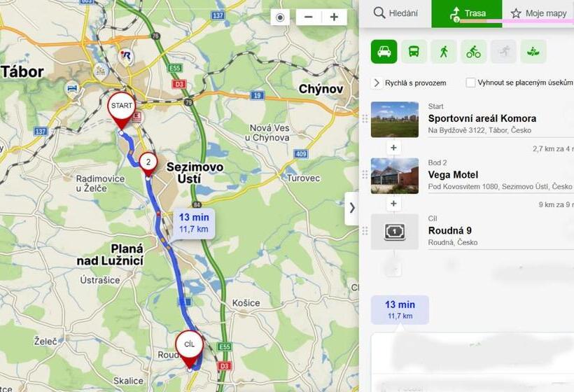Open Vega Motel waypoint entry
574x392 pixels.
point(472,176)
